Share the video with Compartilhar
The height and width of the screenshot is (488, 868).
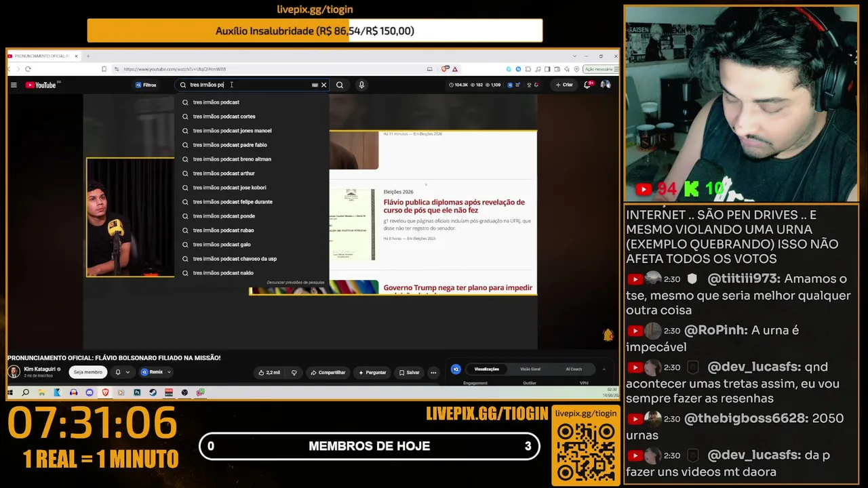pyautogui.click(x=328, y=372)
